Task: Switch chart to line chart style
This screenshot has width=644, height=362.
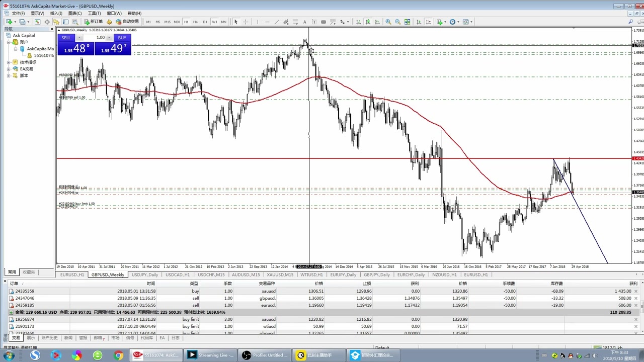Action: (x=377, y=22)
